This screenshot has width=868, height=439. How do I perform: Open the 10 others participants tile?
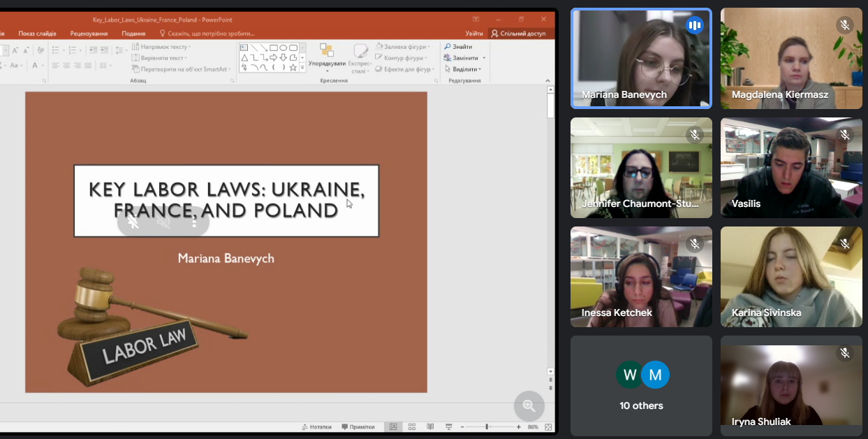coord(641,386)
